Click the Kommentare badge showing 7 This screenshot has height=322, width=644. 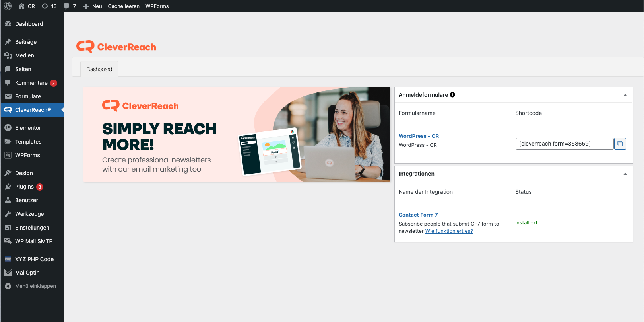[x=54, y=83]
